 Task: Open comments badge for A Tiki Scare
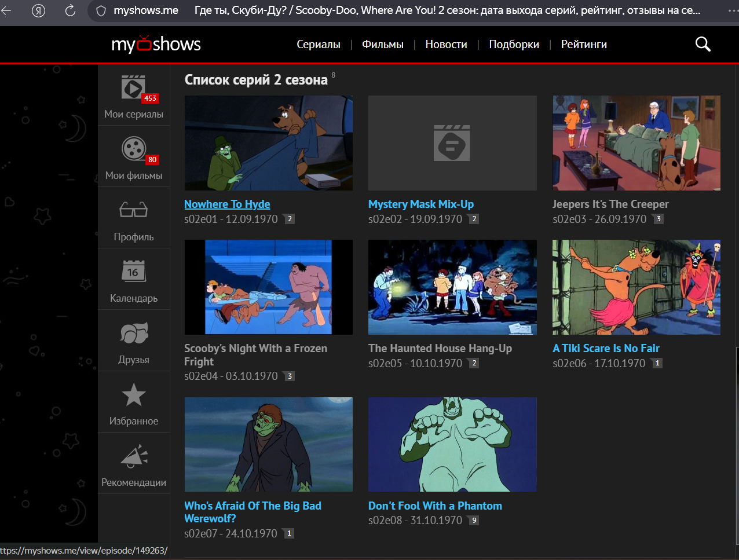click(x=657, y=363)
